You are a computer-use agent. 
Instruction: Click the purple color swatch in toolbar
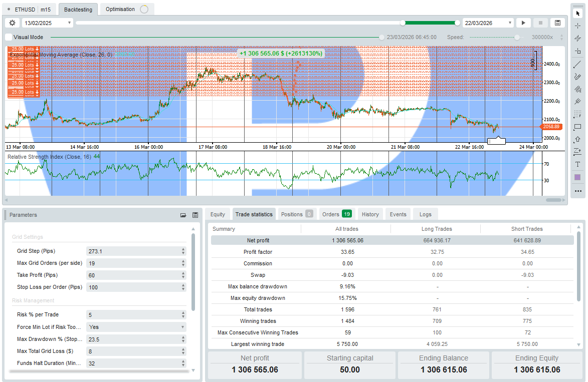tap(577, 177)
